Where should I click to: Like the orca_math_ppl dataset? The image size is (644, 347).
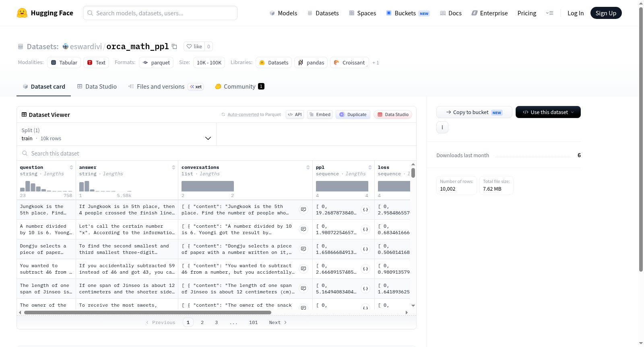194,46
